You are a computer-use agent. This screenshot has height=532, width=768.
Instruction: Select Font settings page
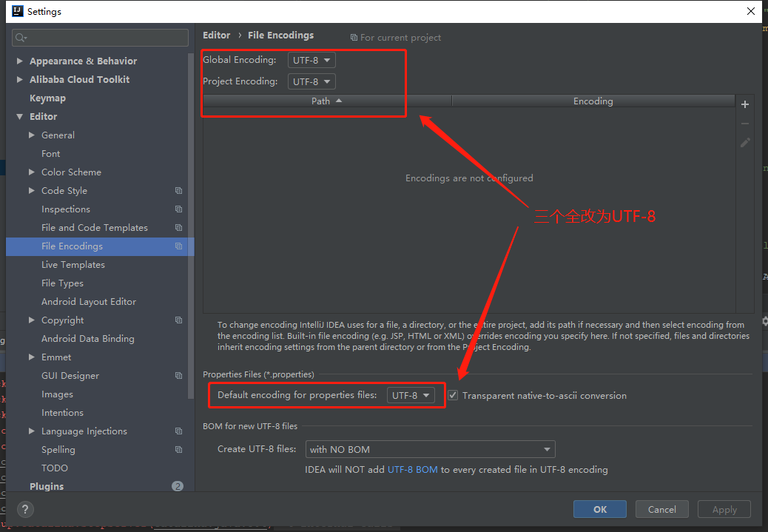(50, 154)
